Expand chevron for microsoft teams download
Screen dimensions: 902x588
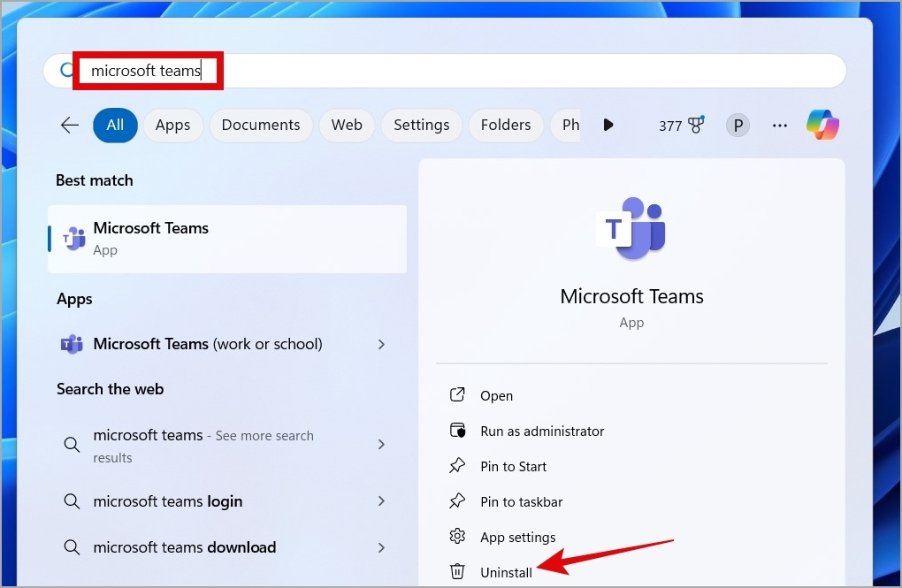coord(381,547)
